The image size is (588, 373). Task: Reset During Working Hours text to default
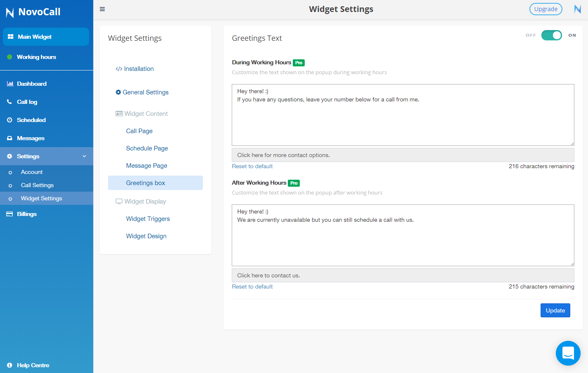coord(252,166)
